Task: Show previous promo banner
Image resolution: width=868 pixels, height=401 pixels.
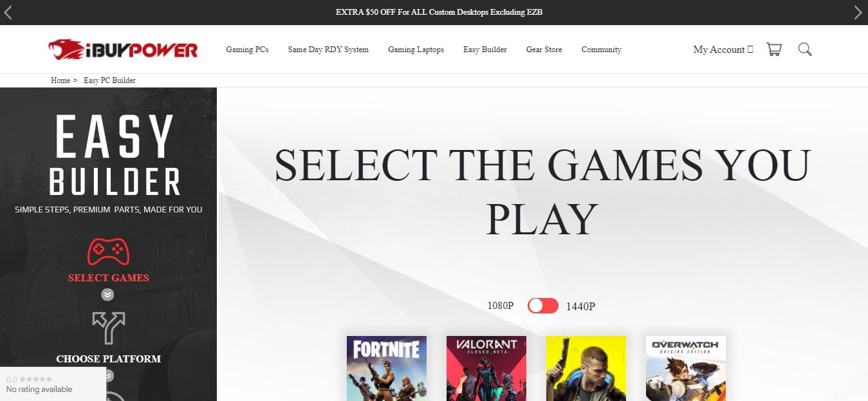Action: pyautogui.click(x=8, y=12)
